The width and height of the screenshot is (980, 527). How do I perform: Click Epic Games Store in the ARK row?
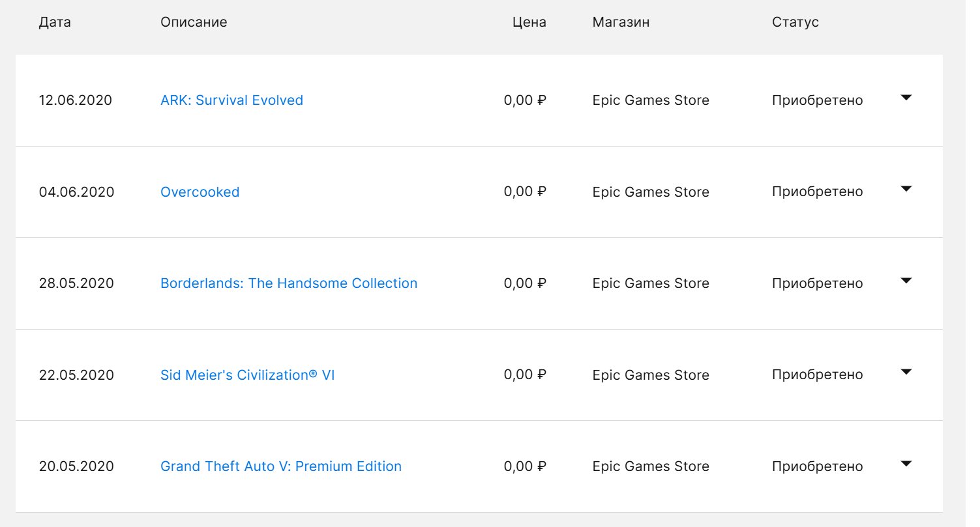point(651,100)
